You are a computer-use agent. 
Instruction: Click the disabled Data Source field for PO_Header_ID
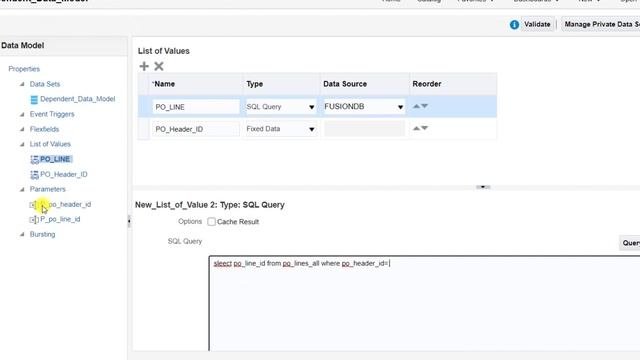pyautogui.click(x=364, y=129)
